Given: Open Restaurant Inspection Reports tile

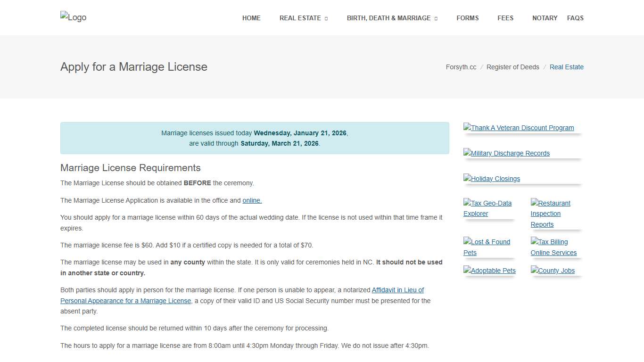Looking at the screenshot, I should 550,214.
